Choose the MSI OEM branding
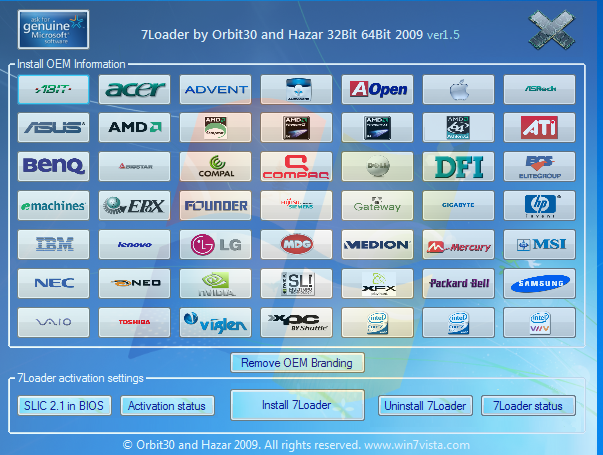603x455 pixels. [540, 245]
